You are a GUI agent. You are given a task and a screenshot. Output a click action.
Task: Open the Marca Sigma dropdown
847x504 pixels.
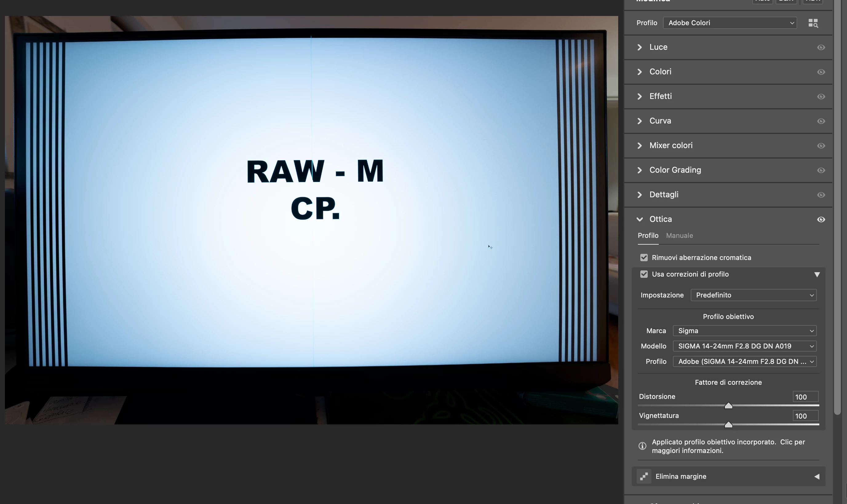(x=744, y=331)
